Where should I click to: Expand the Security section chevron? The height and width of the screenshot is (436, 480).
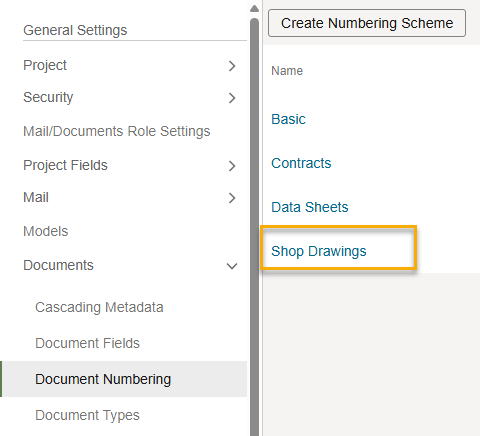pyautogui.click(x=232, y=98)
